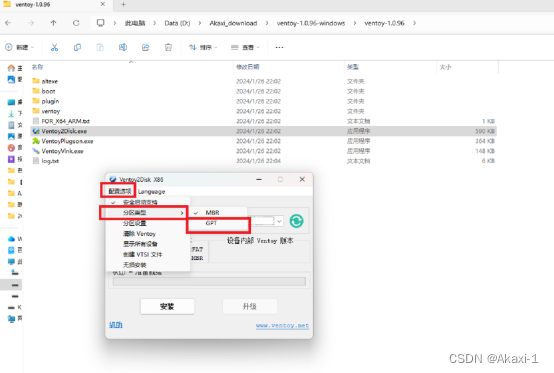Go back with the Explorer back arrow
Viewport: 554px width, 373px height.
(8, 23)
